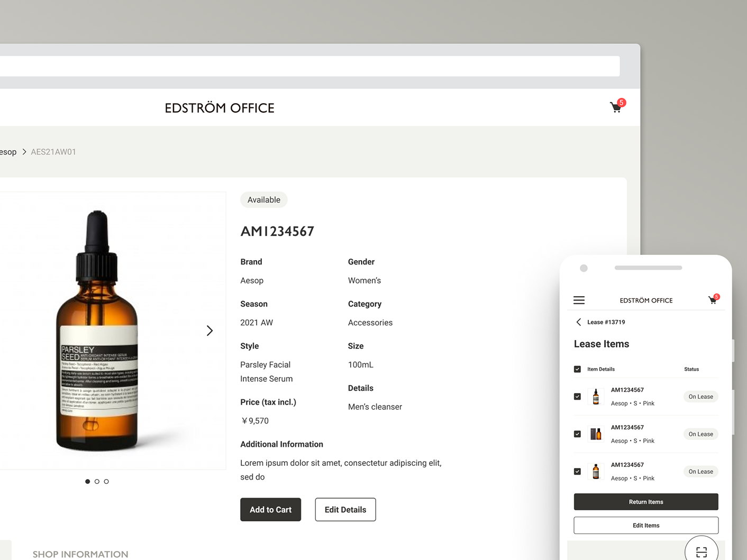The height and width of the screenshot is (560, 747).
Task: Select the third carousel dot
Action: pyautogui.click(x=106, y=481)
